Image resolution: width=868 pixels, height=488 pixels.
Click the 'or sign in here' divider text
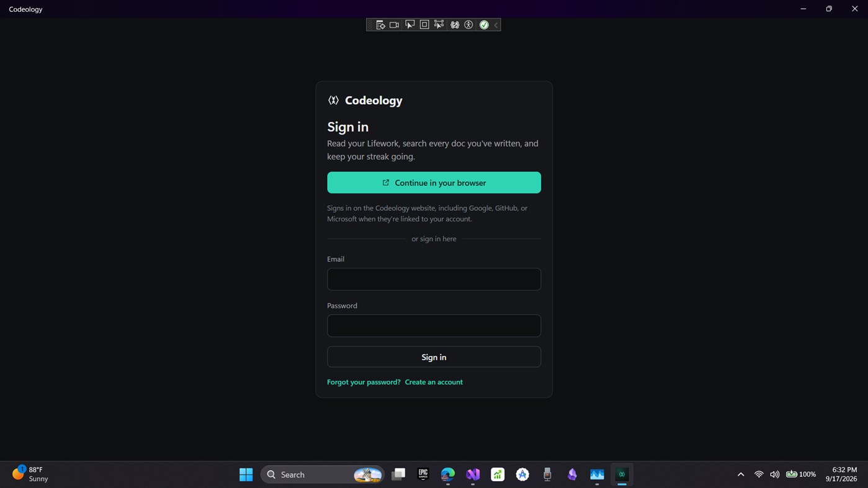(434, 239)
